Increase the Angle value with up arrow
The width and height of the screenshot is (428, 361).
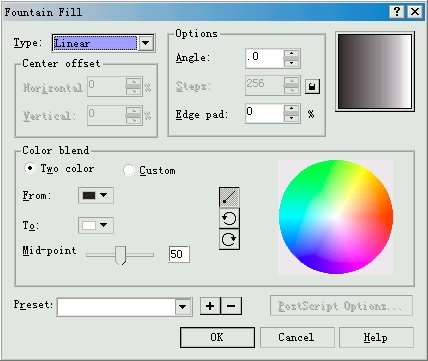click(x=292, y=54)
